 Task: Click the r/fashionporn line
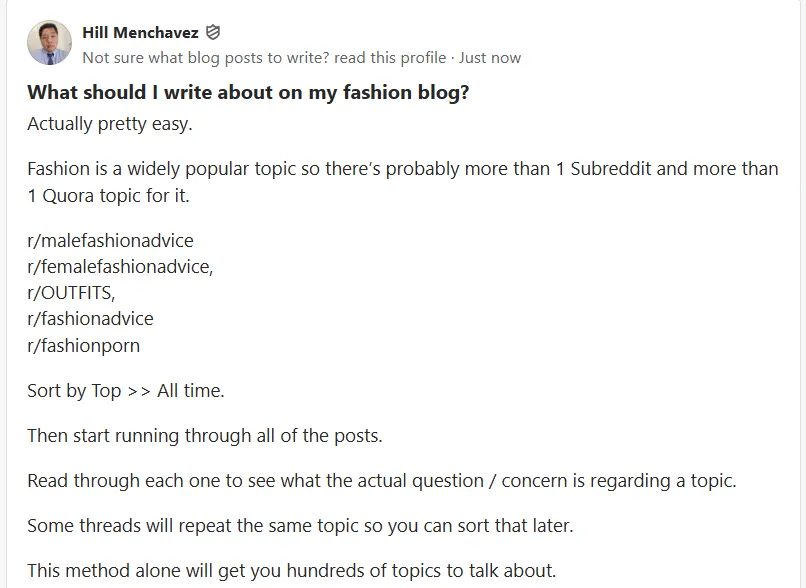(84, 345)
